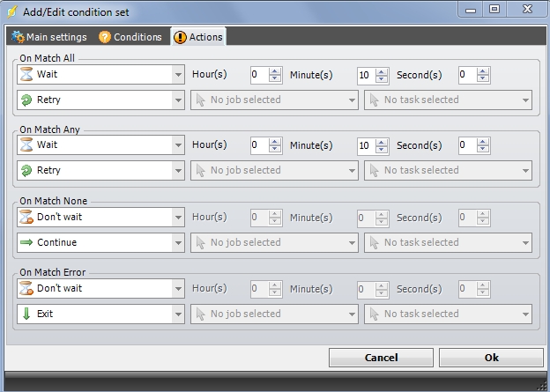Increase Minute(s) value in On Match All

pyautogui.click(x=381, y=71)
